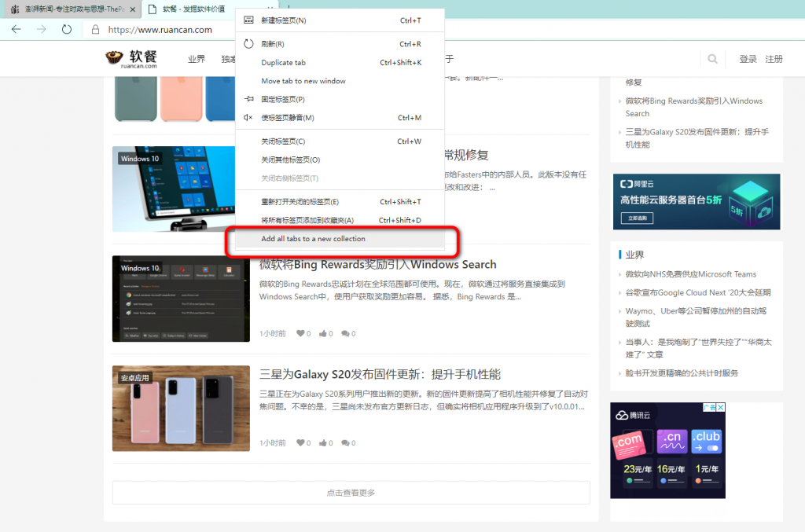Mute the tab via 使标签页静音(M)

(287, 118)
